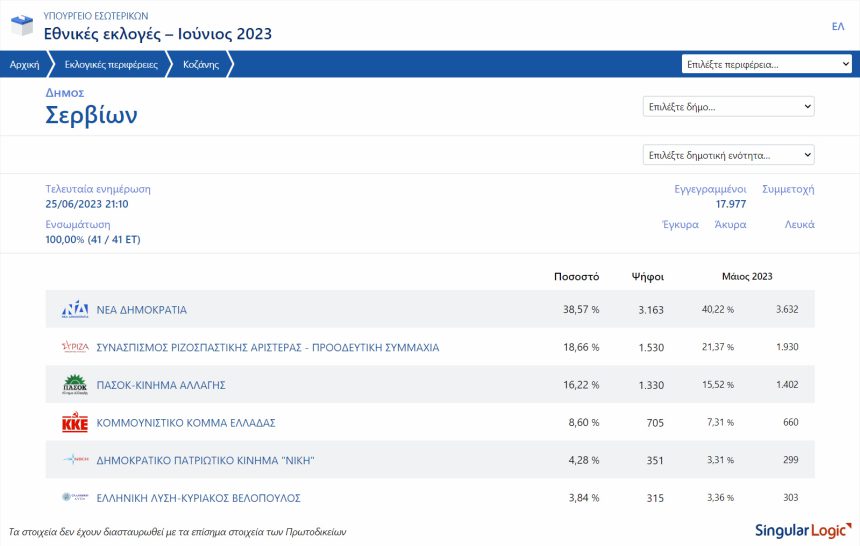Click the ΣΥΡΙΖΑ party logo
The height and width of the screenshot is (546, 860).
(x=75, y=347)
